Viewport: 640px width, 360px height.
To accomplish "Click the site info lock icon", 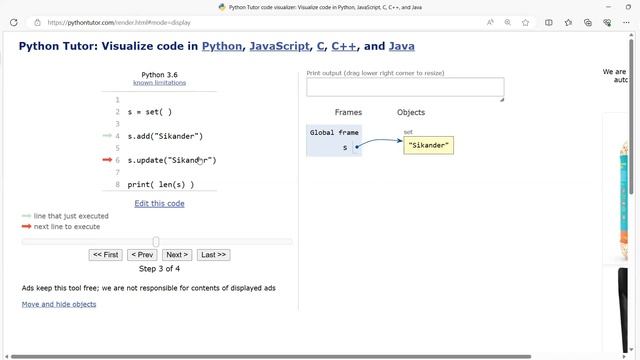I will click(37, 22).
